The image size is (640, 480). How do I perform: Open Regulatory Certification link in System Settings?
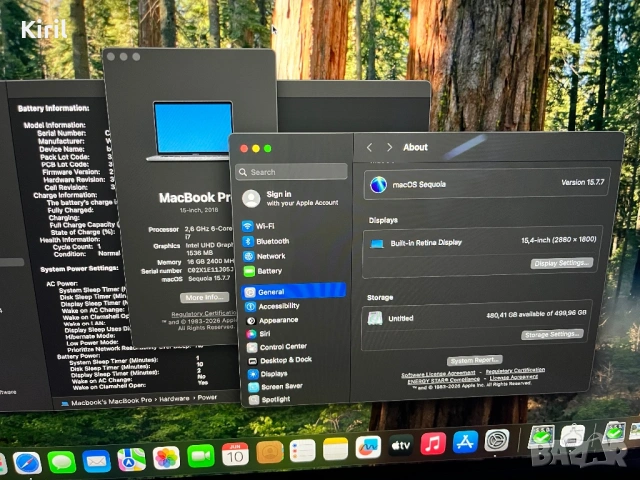[515, 370]
